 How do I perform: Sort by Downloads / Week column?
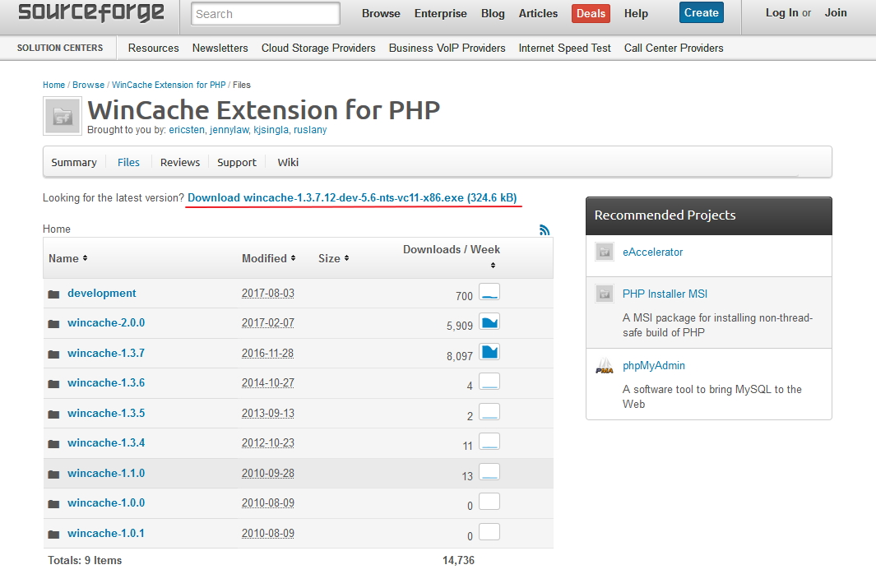pos(452,257)
